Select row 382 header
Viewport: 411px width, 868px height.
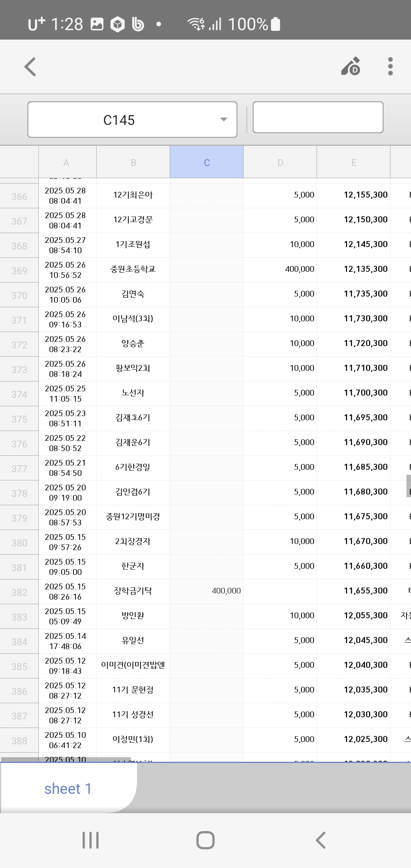(19, 592)
